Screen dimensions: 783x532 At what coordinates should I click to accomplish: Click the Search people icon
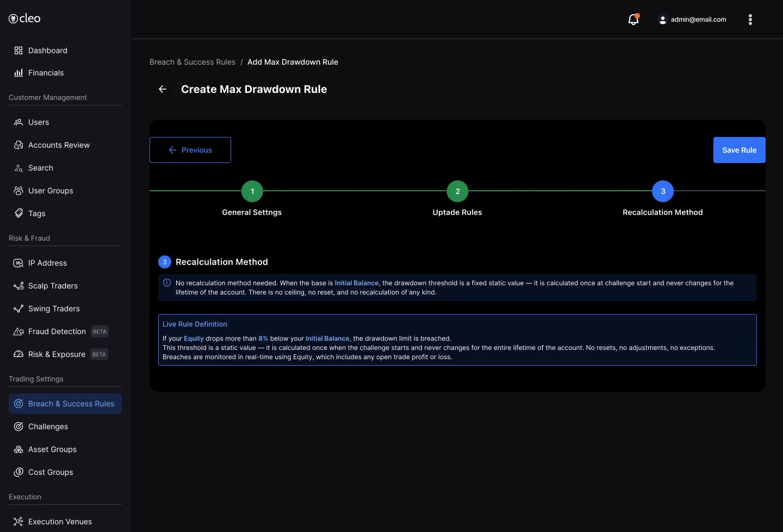(18, 168)
